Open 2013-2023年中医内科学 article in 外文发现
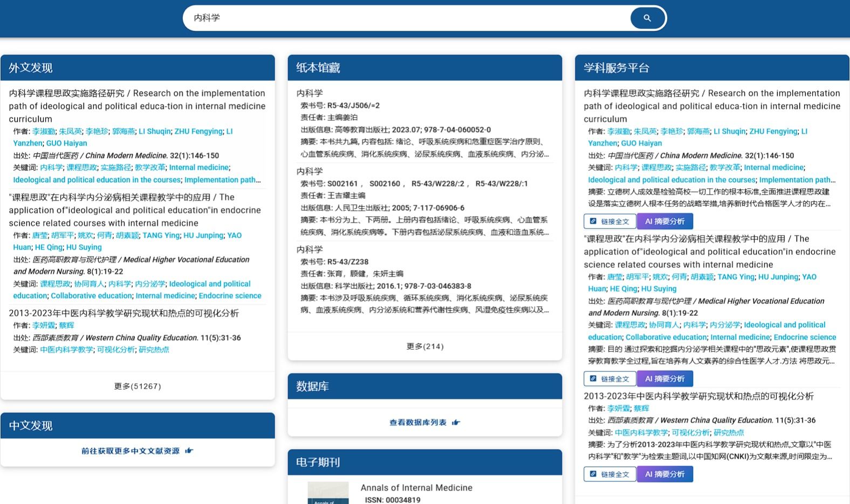The width and height of the screenshot is (850, 504). coord(124,313)
